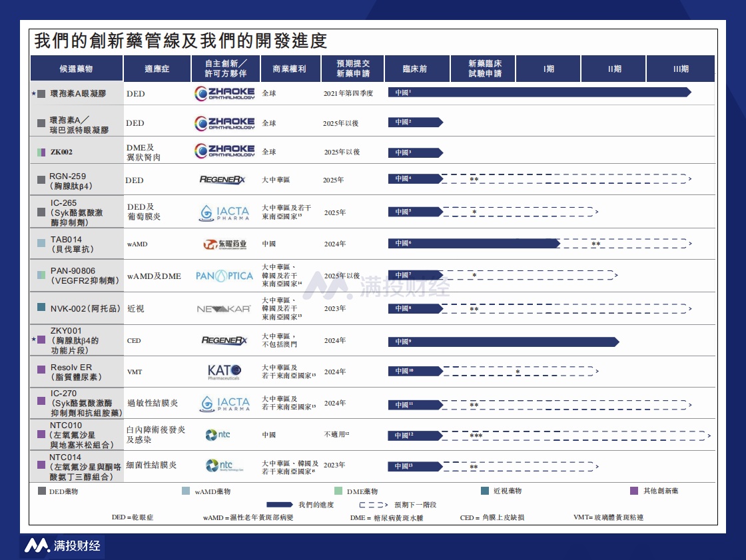Click the ntc logo in the NTC010 row

(218, 435)
